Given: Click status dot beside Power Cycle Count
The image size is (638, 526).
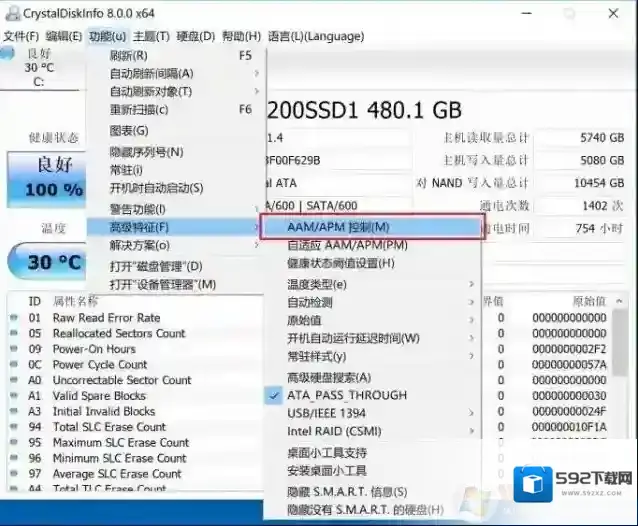Looking at the screenshot, I should point(15,365).
